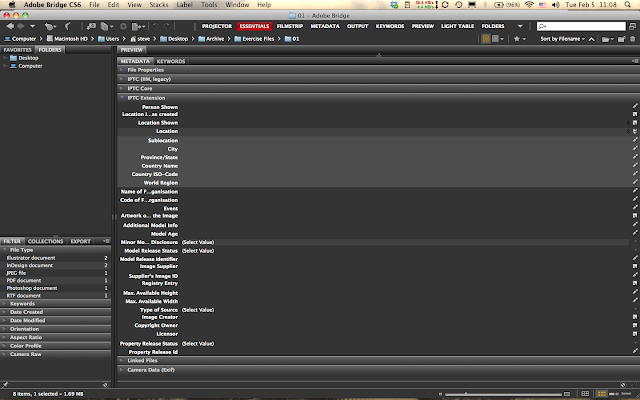
Task: Open the Export panel tab
Action: [x=80, y=241]
